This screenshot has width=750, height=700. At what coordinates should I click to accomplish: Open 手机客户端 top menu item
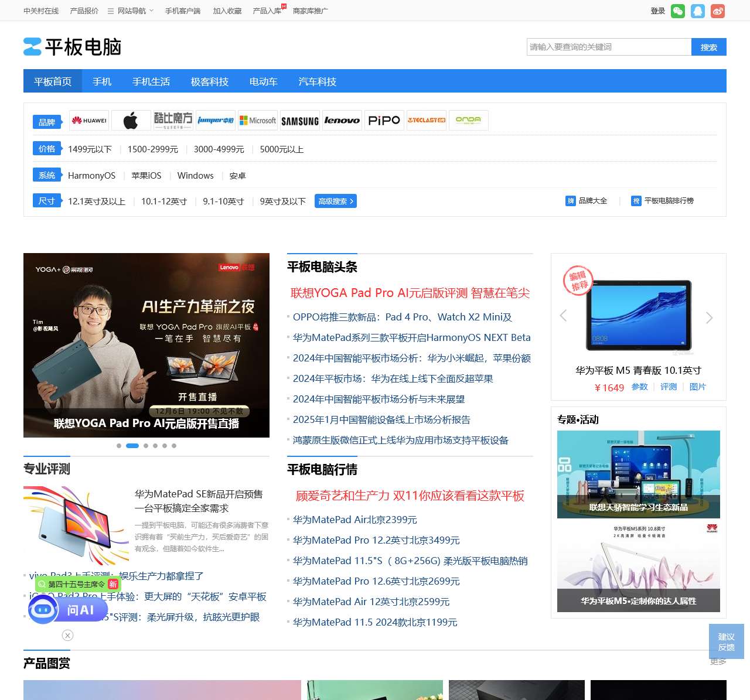[183, 11]
